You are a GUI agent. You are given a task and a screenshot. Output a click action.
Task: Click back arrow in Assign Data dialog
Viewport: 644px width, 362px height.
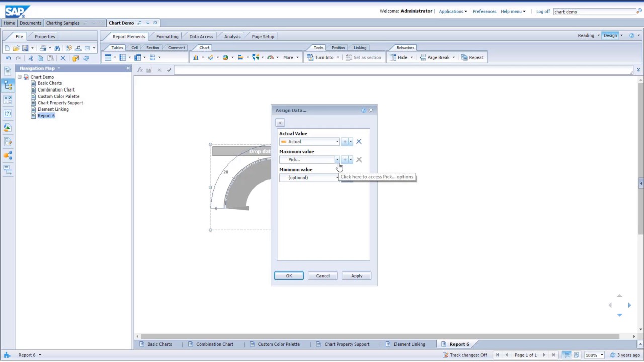pyautogui.click(x=280, y=123)
